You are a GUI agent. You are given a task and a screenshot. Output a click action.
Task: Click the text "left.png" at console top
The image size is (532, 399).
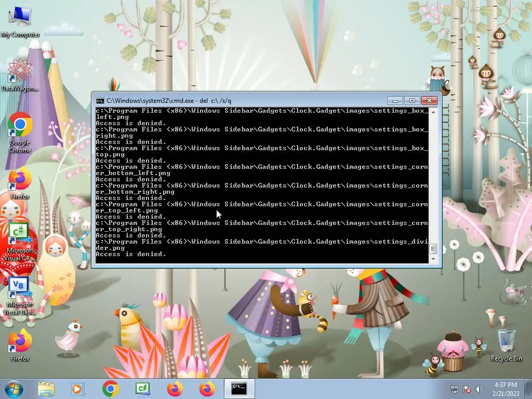(112, 117)
